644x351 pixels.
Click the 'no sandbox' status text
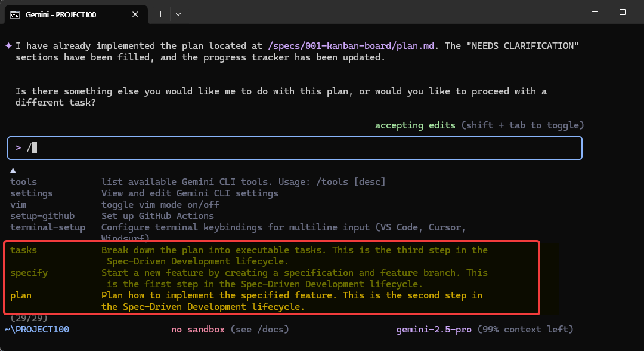click(x=198, y=330)
